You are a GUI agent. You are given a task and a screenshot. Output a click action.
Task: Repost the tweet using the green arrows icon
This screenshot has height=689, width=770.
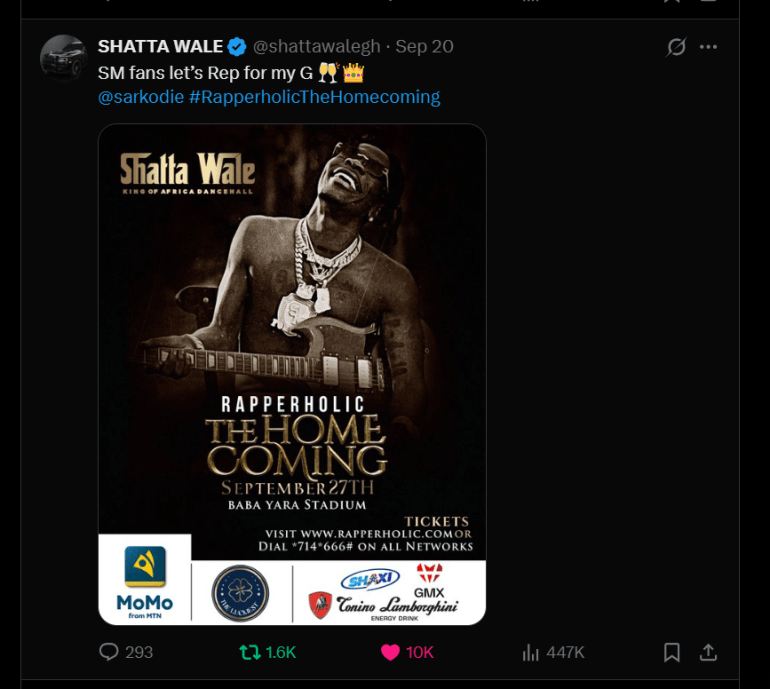(x=249, y=652)
